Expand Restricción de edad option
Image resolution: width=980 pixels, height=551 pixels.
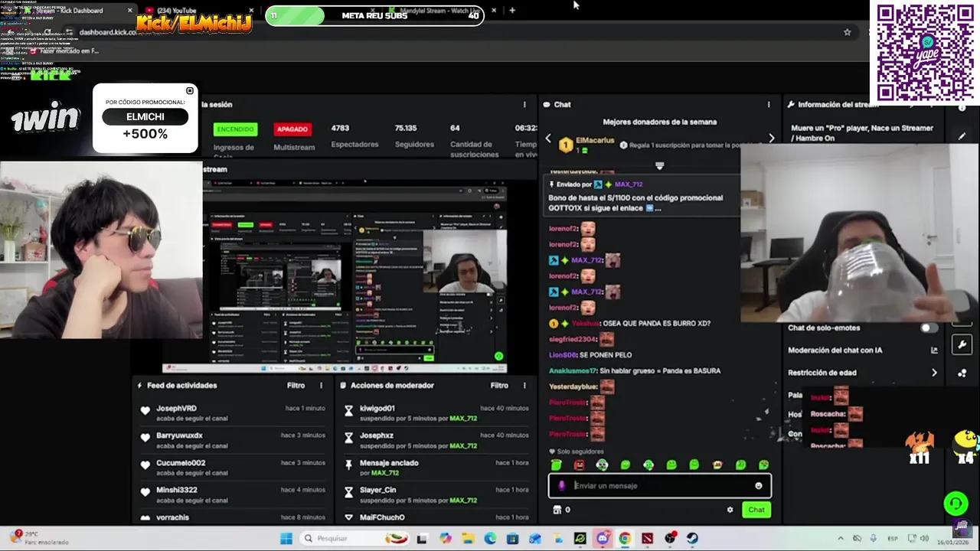934,373
